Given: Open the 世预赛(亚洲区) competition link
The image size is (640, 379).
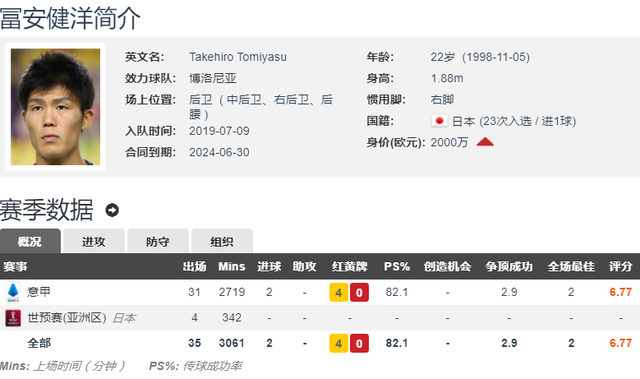Looking at the screenshot, I should point(67,317).
